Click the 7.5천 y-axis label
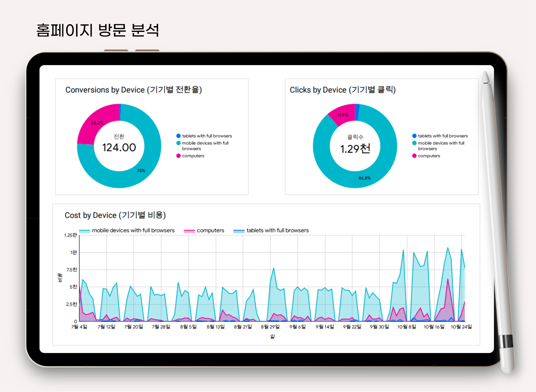 [x=72, y=270]
